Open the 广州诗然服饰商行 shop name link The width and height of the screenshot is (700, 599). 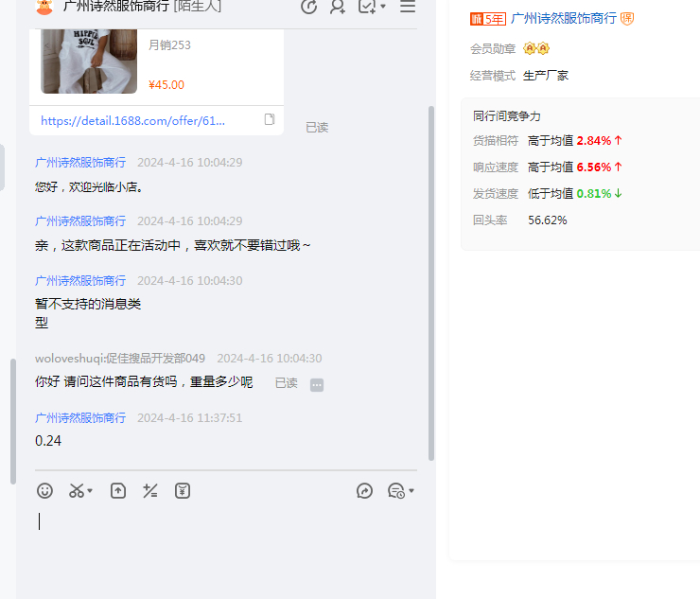[x=563, y=18]
